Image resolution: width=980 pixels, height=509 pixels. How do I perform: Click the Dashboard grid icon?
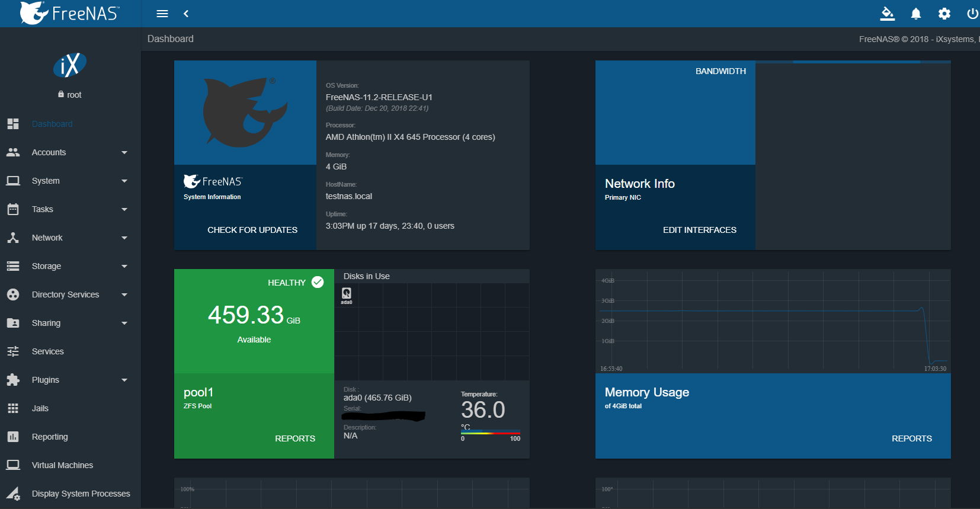tap(13, 124)
